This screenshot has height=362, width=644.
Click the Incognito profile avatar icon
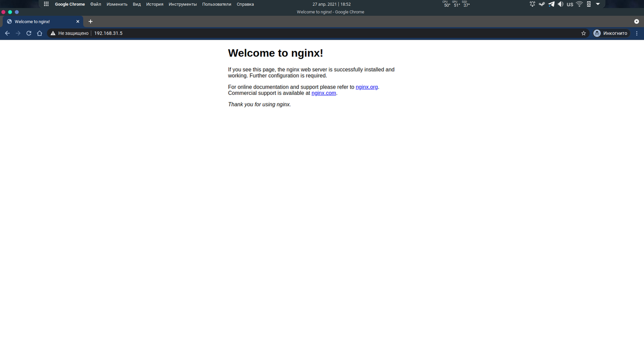pos(597,33)
